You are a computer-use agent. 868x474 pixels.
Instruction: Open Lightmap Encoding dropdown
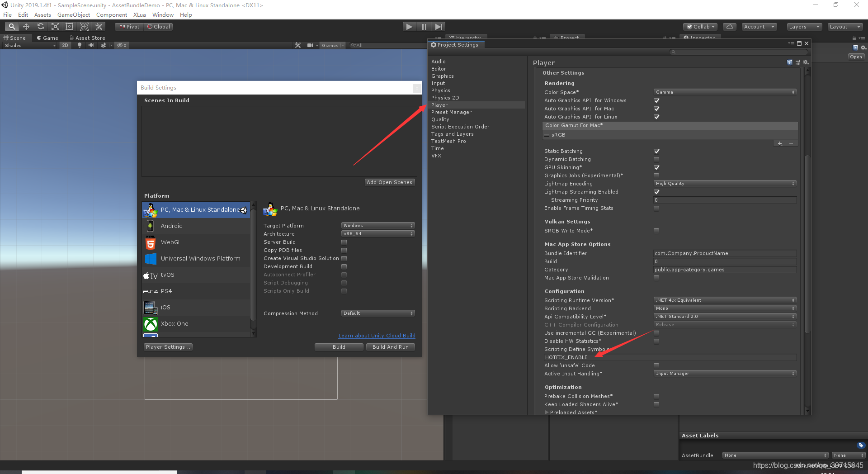point(725,184)
